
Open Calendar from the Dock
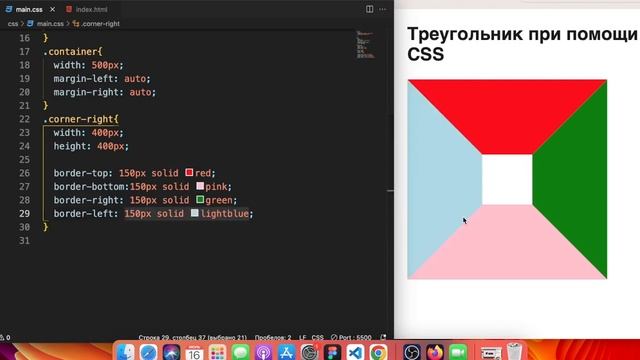pos(194,352)
